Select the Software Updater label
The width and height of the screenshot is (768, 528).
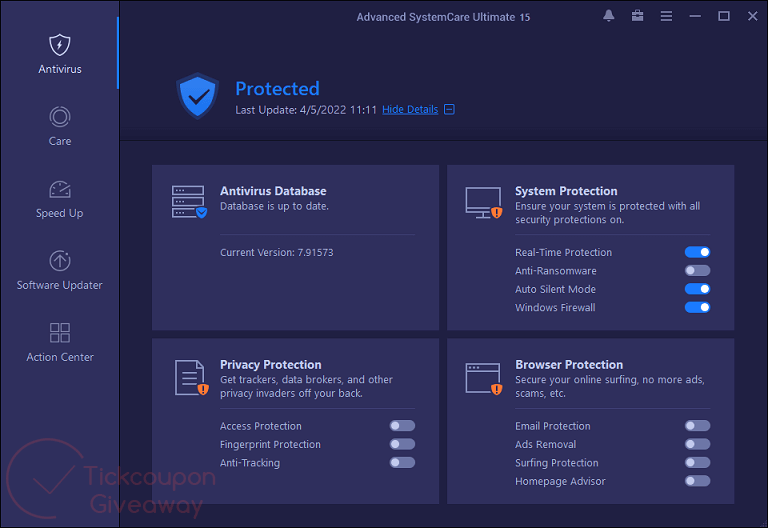click(x=60, y=285)
